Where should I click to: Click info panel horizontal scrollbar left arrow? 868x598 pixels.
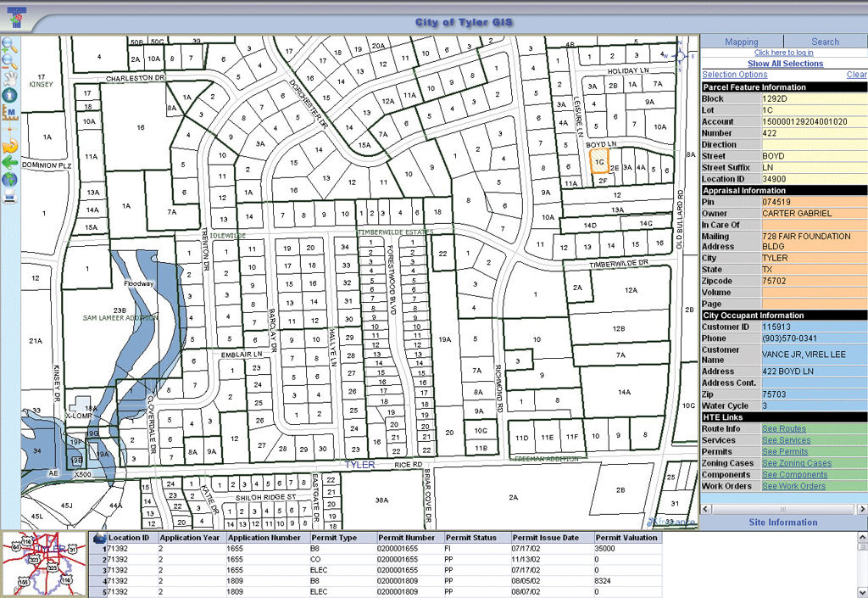click(706, 509)
